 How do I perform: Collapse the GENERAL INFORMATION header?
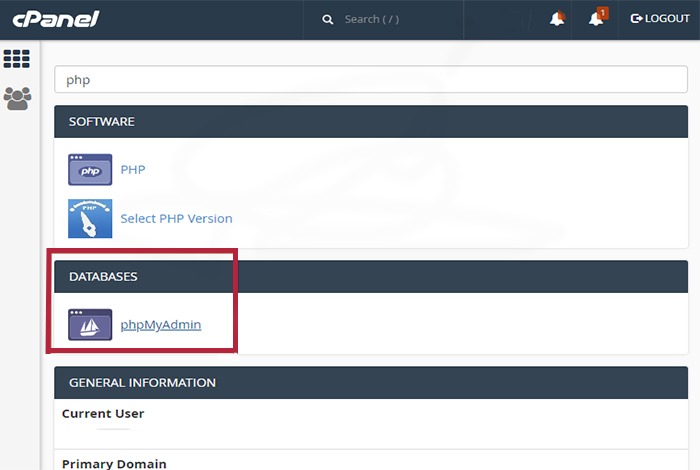371,383
